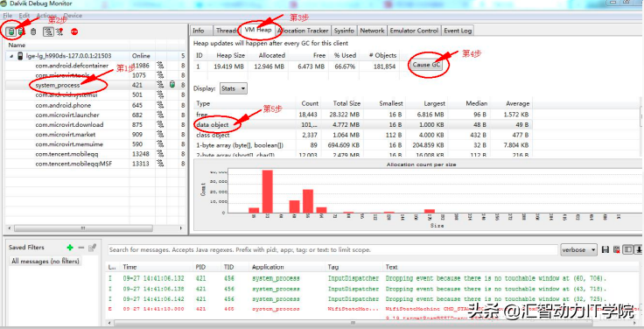Click the thread icon in the com.tencent.mobileqq:MSF row

click(x=160, y=164)
